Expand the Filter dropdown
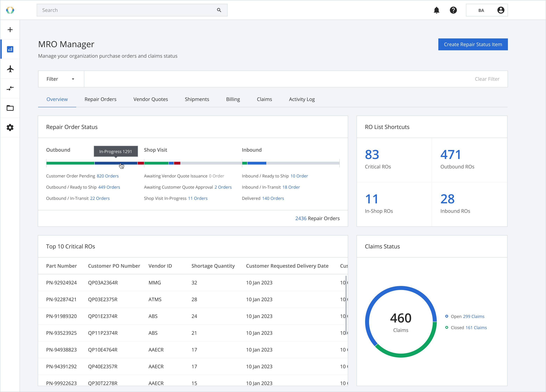 pos(61,79)
